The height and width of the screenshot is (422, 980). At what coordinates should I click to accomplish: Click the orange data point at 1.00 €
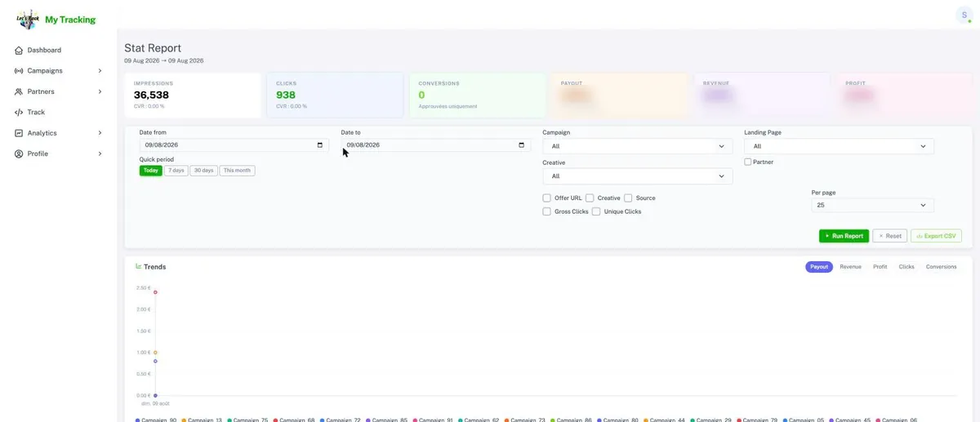coord(155,353)
